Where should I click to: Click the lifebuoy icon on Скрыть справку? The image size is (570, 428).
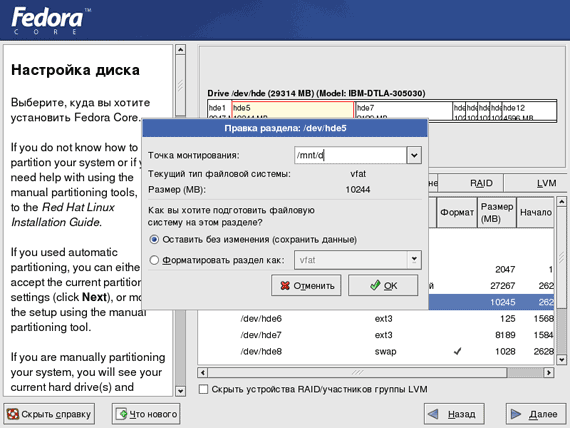click(x=13, y=414)
